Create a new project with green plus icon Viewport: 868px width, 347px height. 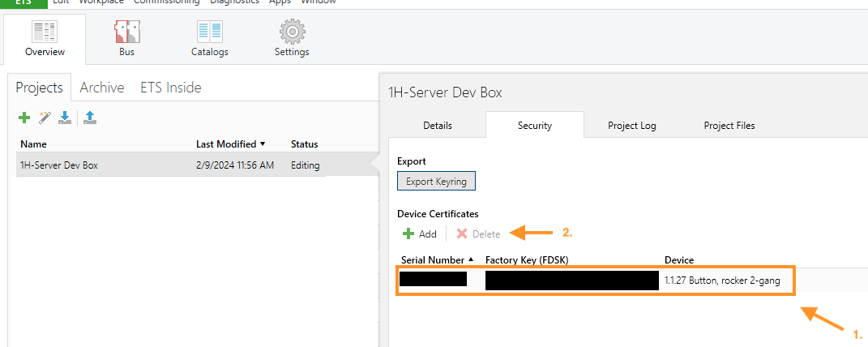24,118
